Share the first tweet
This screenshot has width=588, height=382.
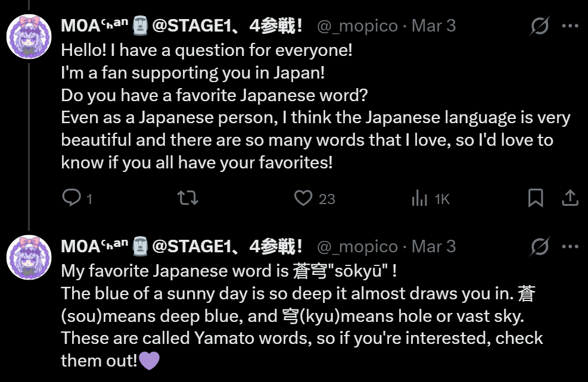(570, 198)
